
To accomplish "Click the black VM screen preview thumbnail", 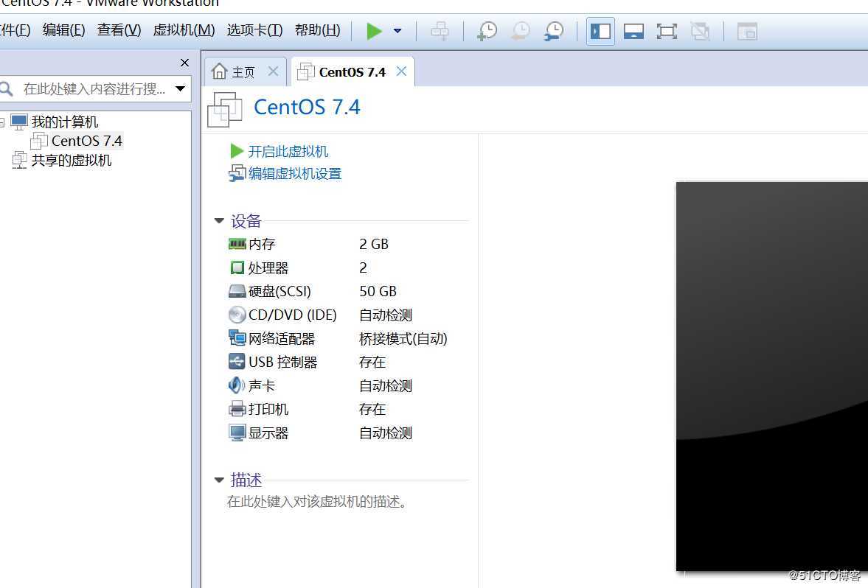I will 771,376.
